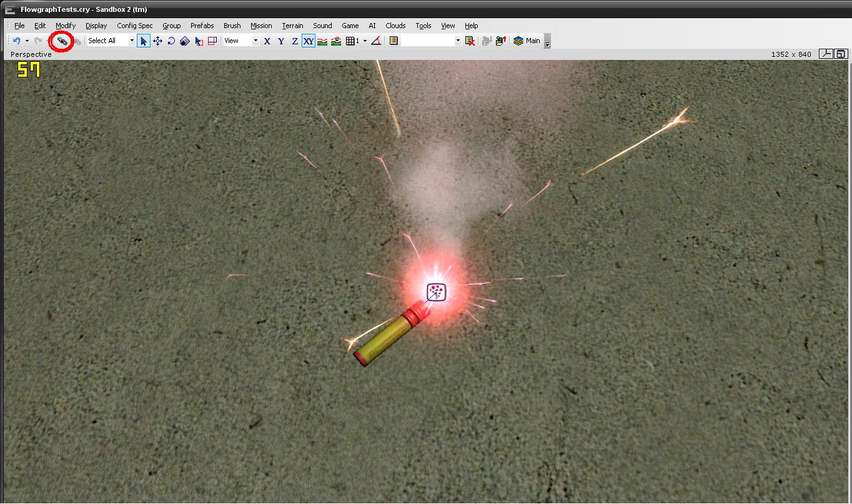Open the Brush menu

point(232,26)
